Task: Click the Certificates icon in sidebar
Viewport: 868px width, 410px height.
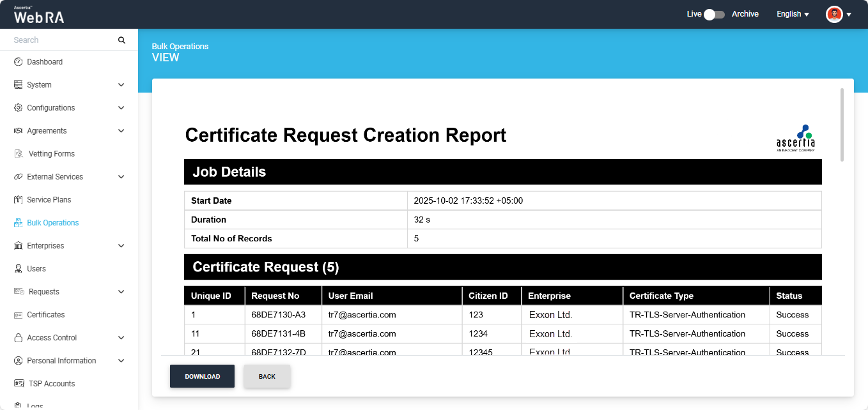Action: point(18,315)
